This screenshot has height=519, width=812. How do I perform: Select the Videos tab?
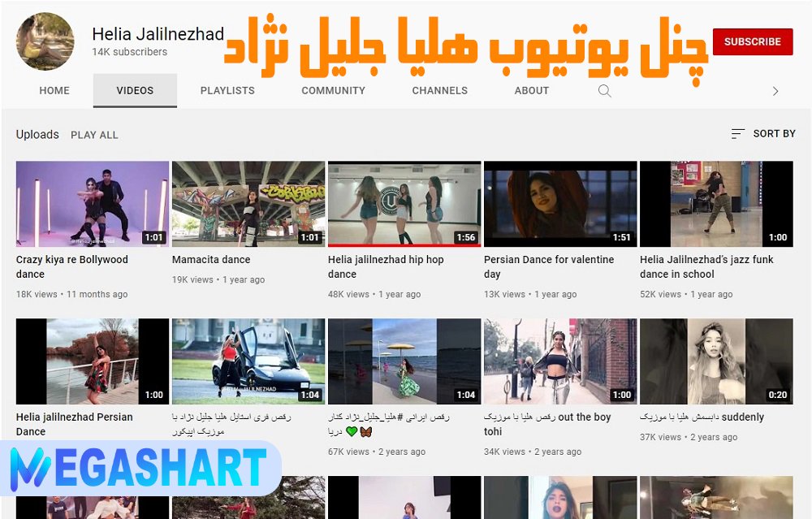pyautogui.click(x=135, y=91)
